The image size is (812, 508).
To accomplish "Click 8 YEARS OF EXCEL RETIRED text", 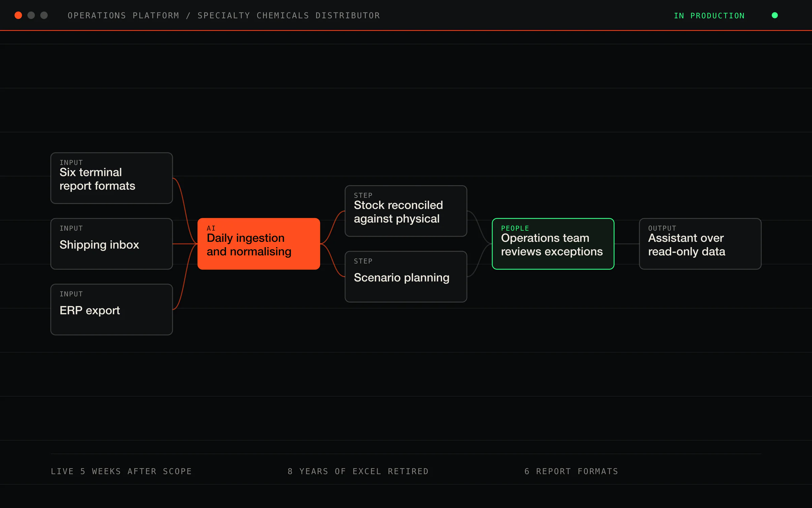I will tap(358, 471).
